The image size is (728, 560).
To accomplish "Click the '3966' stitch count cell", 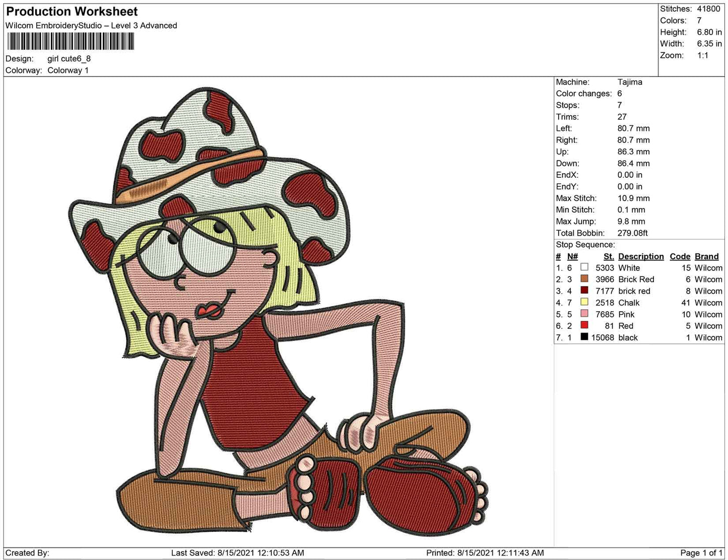I will (605, 279).
